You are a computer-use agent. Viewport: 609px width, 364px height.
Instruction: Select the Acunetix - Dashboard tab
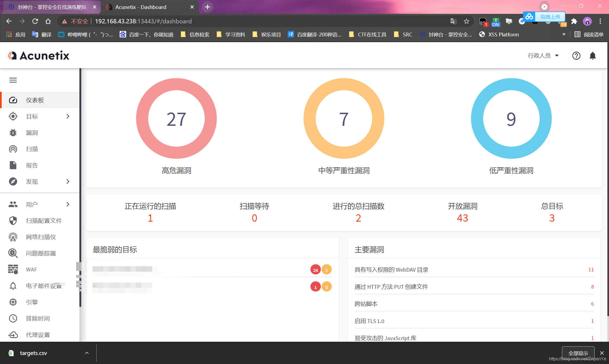pos(150,7)
